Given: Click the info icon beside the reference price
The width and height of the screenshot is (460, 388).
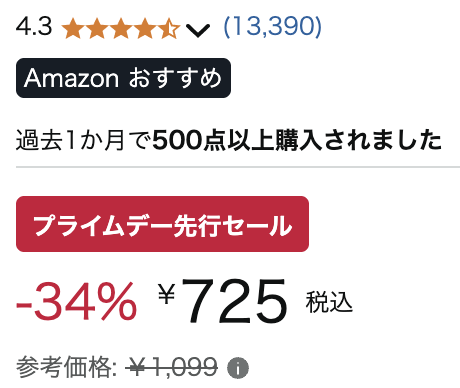Looking at the screenshot, I should click(x=238, y=368).
